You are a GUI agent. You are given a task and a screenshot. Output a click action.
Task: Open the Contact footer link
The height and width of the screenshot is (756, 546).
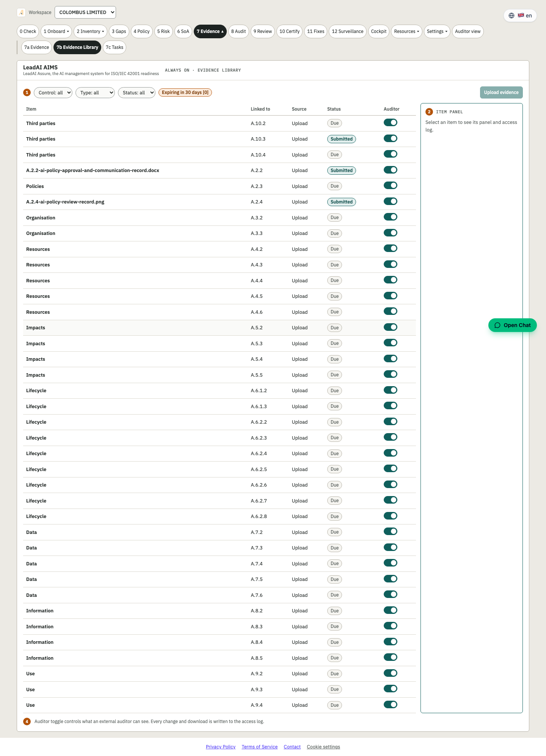(292, 747)
